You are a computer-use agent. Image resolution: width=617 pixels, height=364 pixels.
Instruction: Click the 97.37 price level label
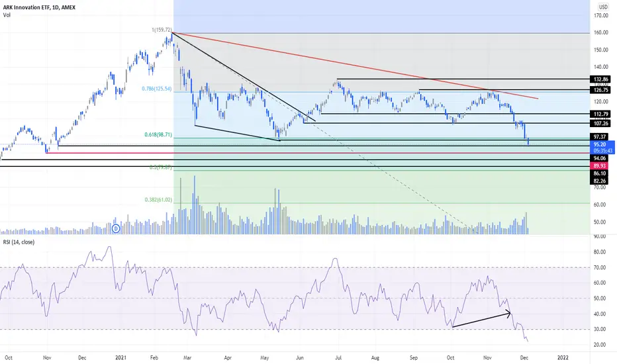tap(600, 136)
